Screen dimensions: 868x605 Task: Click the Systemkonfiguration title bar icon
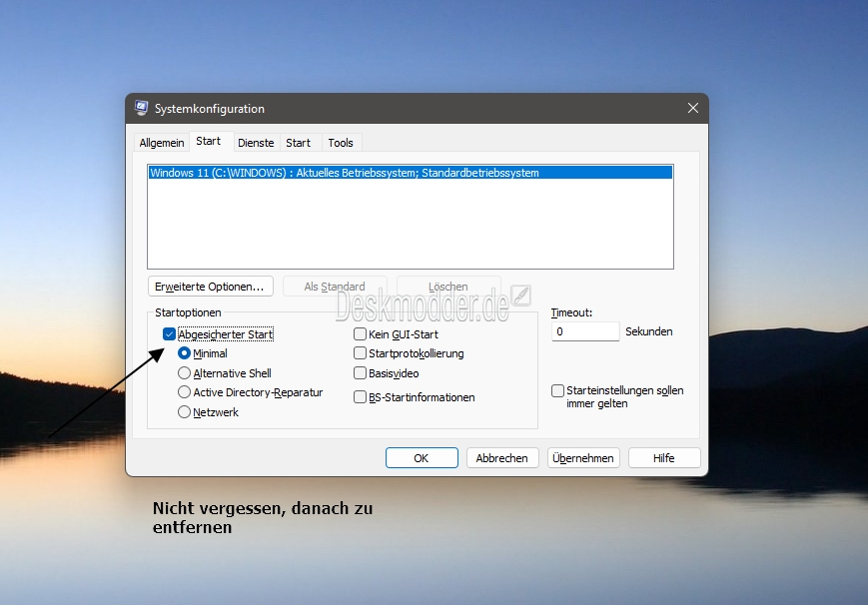pyautogui.click(x=141, y=108)
